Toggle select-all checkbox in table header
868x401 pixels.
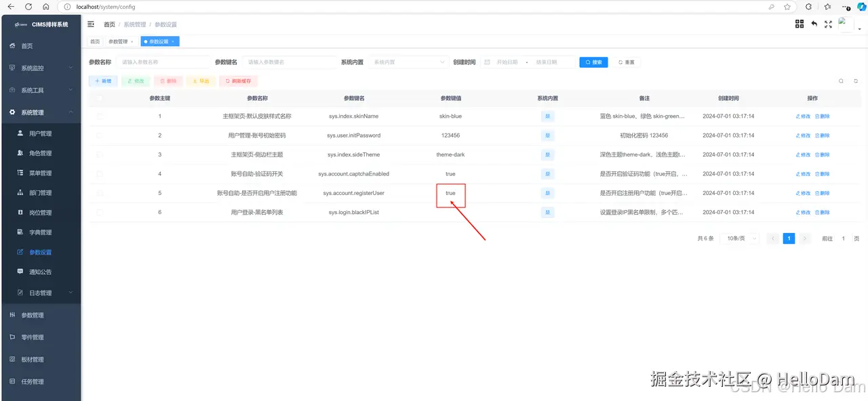point(100,98)
